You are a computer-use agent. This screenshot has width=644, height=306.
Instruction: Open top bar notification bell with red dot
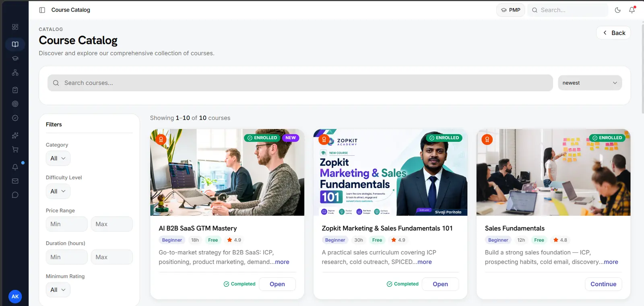pos(632,10)
